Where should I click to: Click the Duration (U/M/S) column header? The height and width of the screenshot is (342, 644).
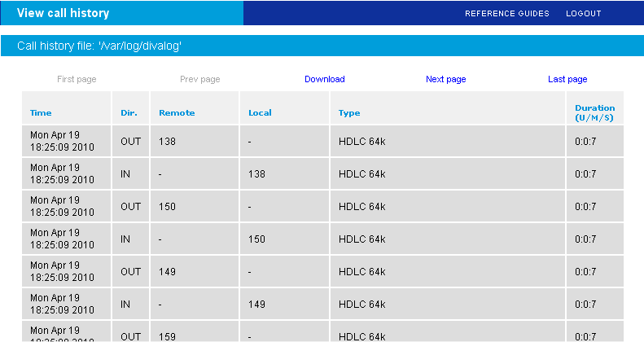594,112
